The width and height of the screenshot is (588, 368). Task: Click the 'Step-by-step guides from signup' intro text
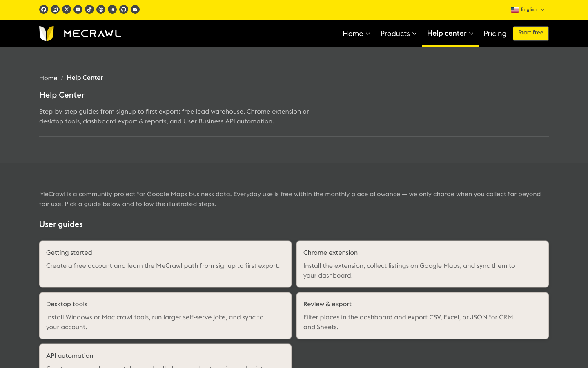coord(174,117)
